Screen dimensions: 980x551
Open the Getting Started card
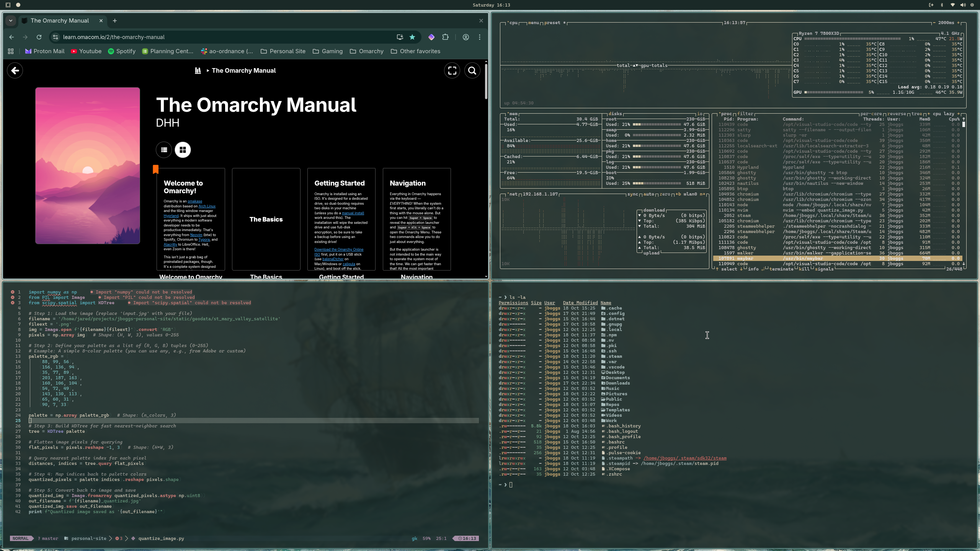click(341, 219)
